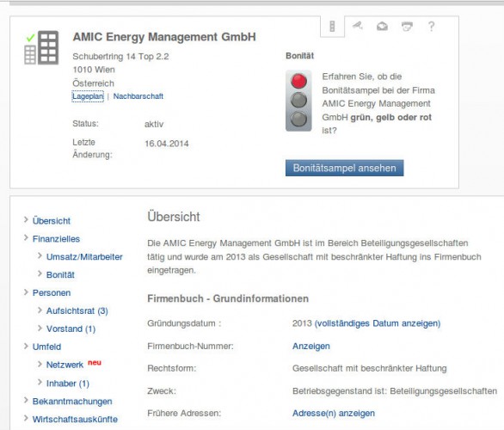Select Vorstand (1) in sidebar
This screenshot has width=504, height=430.
(x=71, y=329)
